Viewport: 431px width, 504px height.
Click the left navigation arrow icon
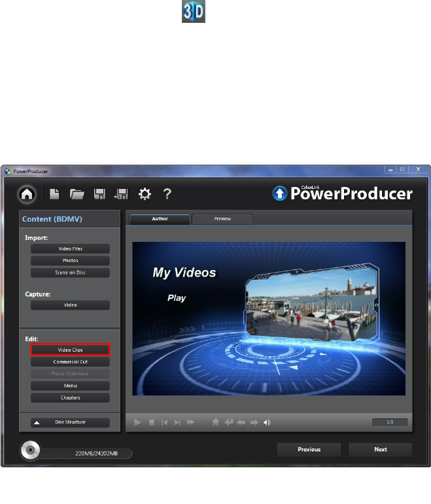pyautogui.click(x=241, y=423)
